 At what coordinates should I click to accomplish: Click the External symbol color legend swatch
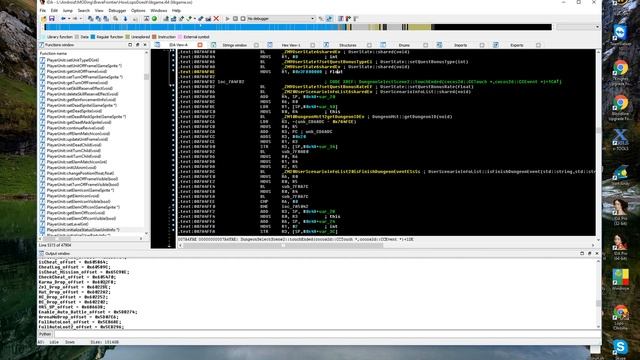[x=180, y=37]
